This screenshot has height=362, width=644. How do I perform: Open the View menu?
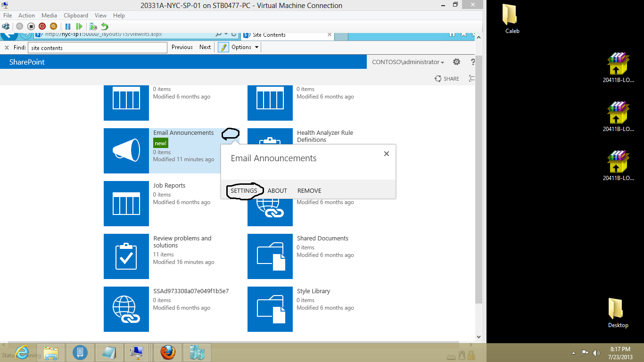coord(100,16)
